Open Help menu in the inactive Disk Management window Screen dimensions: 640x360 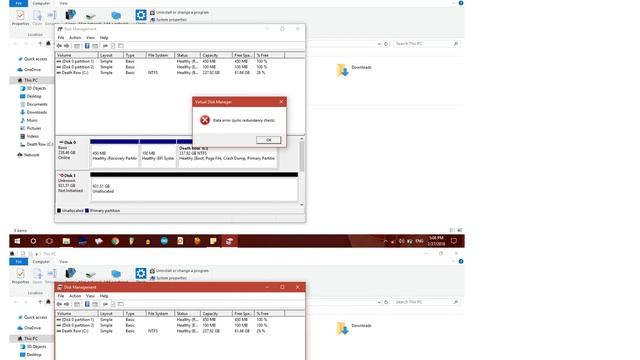[x=104, y=38]
